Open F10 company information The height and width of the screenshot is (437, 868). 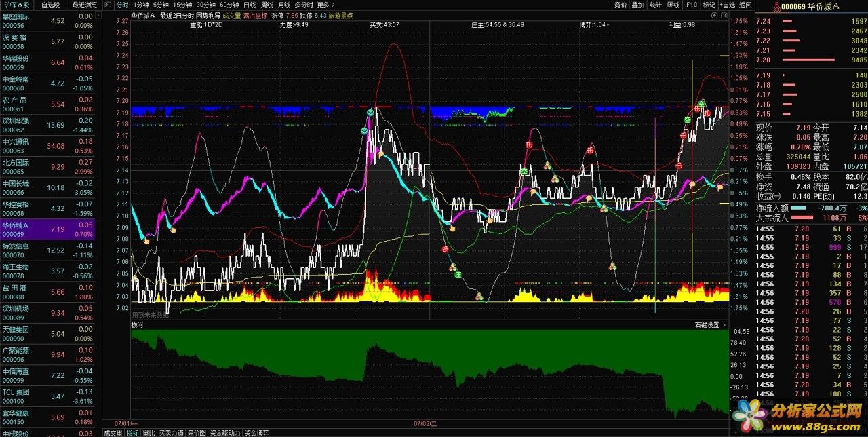pyautogui.click(x=691, y=5)
